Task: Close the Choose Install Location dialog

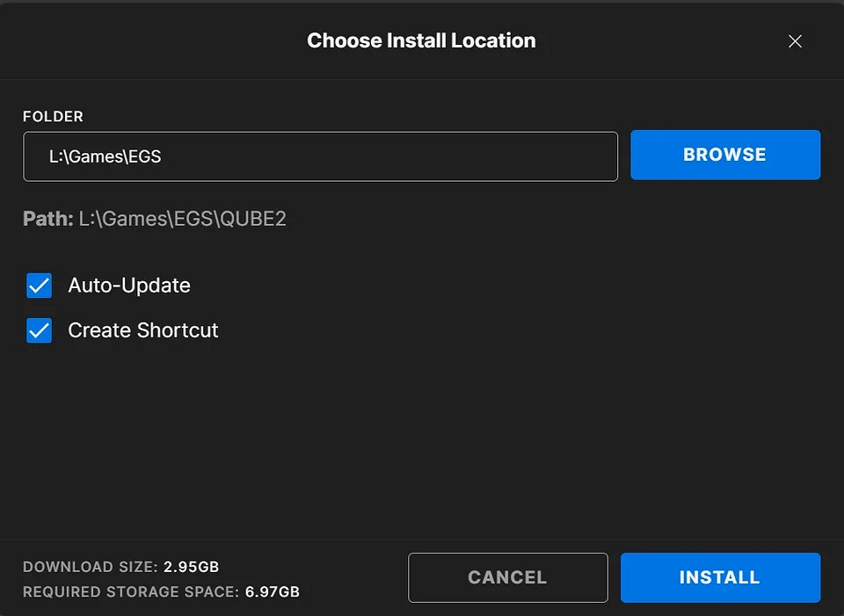Action: click(x=795, y=41)
